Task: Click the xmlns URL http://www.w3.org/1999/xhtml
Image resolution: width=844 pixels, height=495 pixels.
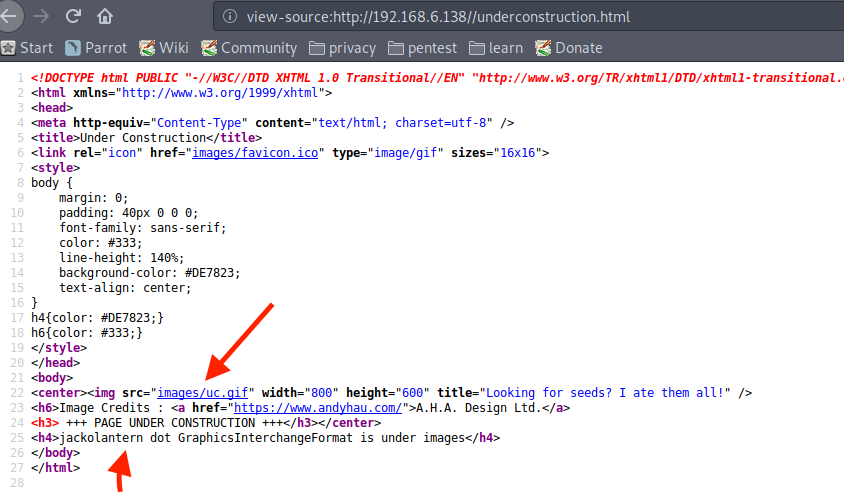Action: [220, 93]
